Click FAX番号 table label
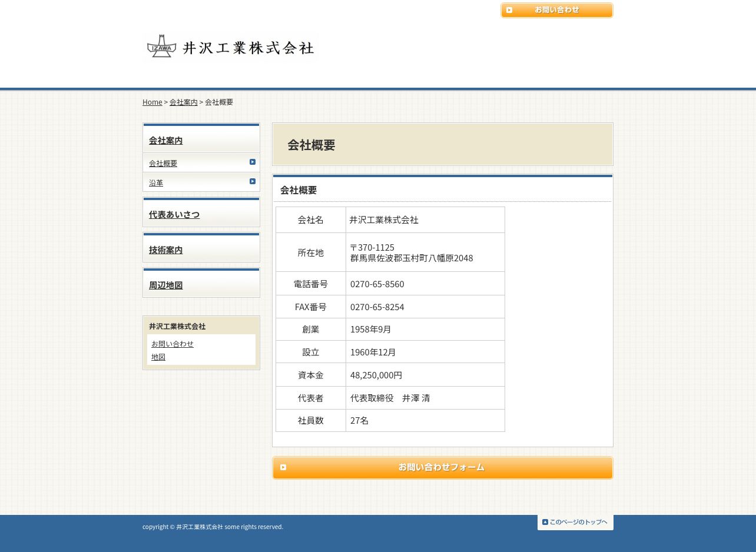Viewport: 756px width, 552px height. click(311, 307)
